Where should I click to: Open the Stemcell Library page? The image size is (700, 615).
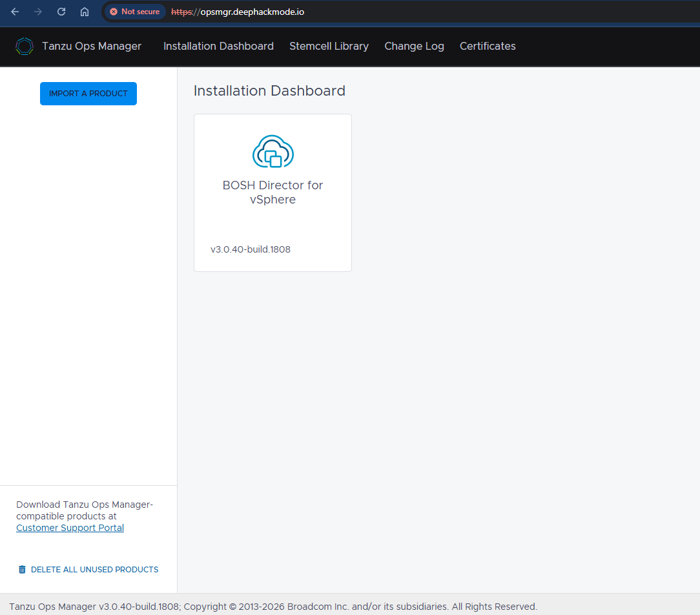329,46
